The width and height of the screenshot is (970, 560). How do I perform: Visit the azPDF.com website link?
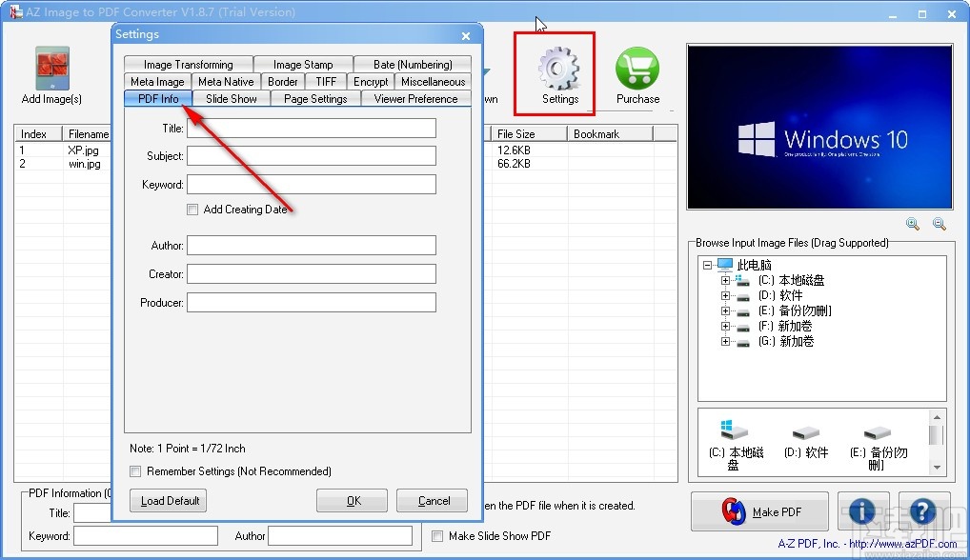tap(902, 542)
